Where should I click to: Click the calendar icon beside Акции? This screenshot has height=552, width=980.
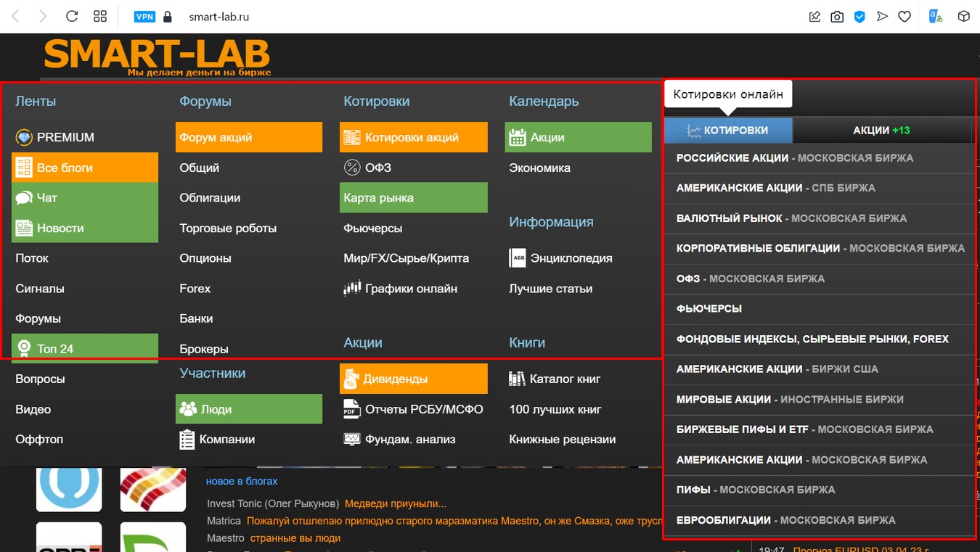(518, 137)
